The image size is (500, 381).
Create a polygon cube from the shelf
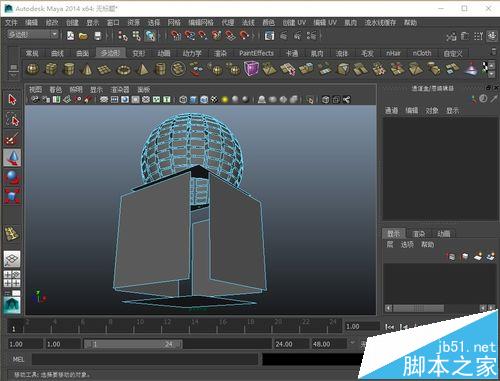(51, 70)
